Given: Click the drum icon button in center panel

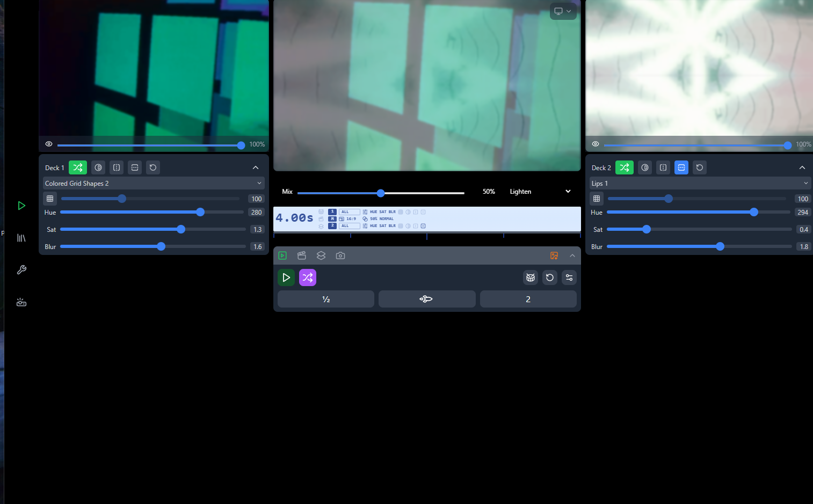Looking at the screenshot, I should [x=531, y=277].
